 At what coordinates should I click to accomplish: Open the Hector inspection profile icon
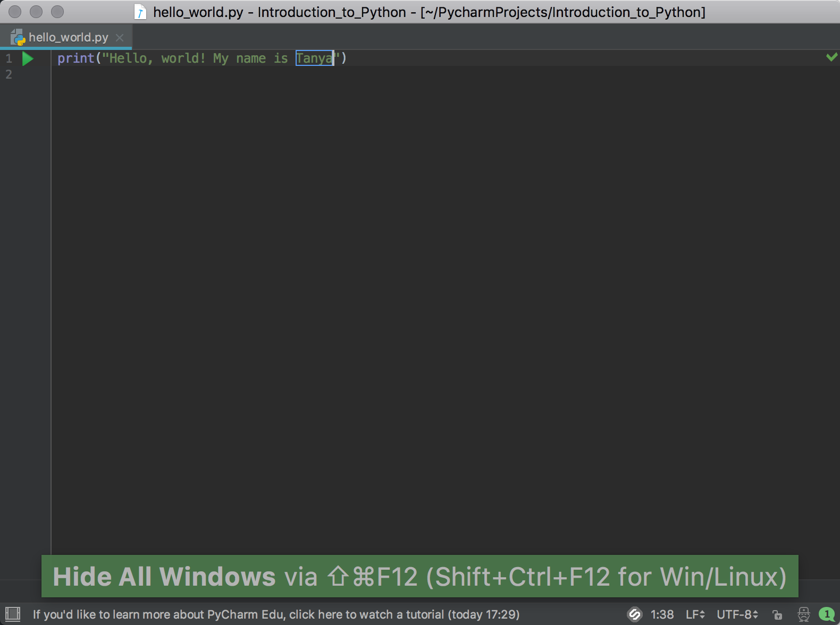(804, 614)
